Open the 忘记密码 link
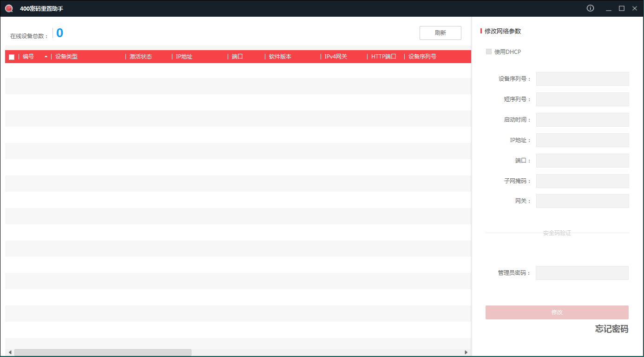Viewport: 644px width, 357px height. 611,329
